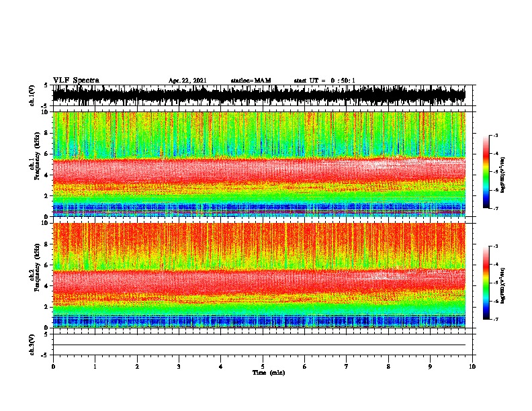Click ch.2 frequency tick label 2
Screen dimensions: 532x411
coord(47,307)
